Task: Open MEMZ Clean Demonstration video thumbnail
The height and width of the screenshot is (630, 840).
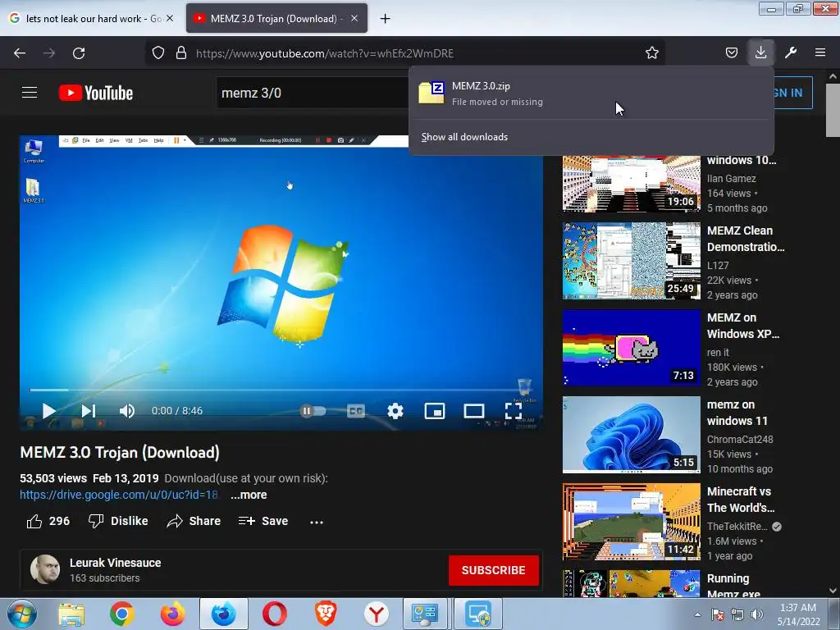Action: pyautogui.click(x=631, y=261)
